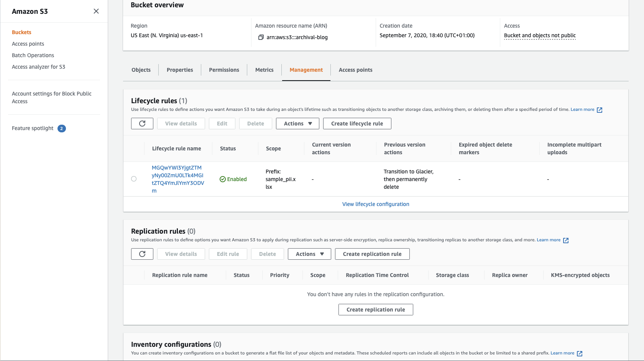The width and height of the screenshot is (644, 361).
Task: Expand the Lifecycle rules Actions dropdown
Action: (297, 124)
